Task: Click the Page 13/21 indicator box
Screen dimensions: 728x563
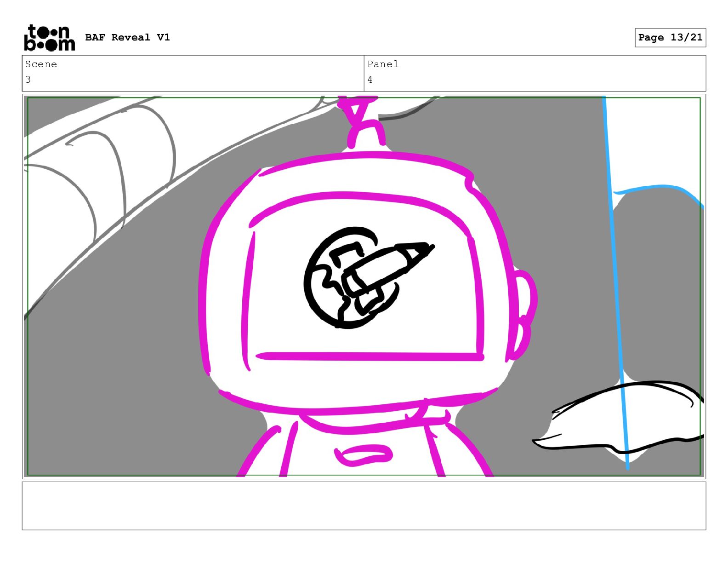Action: [x=670, y=37]
